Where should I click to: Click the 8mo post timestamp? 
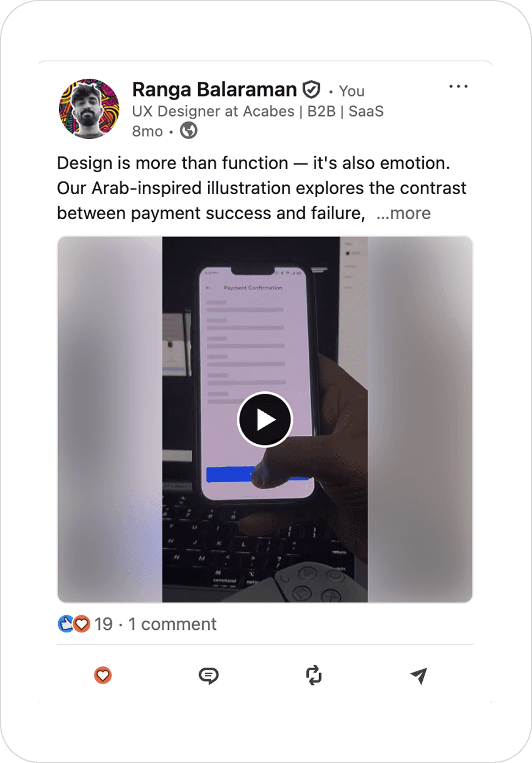click(x=147, y=131)
